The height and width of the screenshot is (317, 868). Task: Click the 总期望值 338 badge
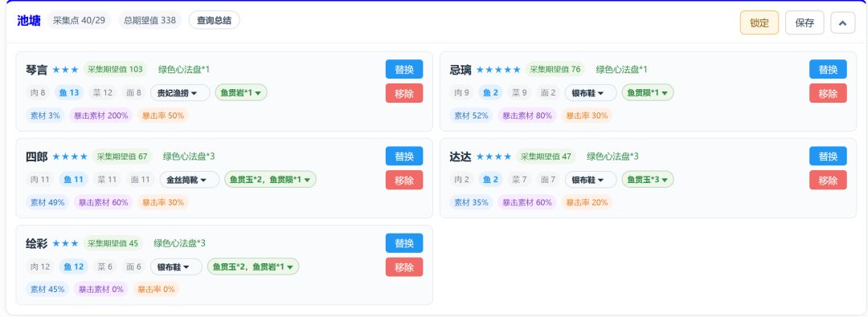point(149,21)
